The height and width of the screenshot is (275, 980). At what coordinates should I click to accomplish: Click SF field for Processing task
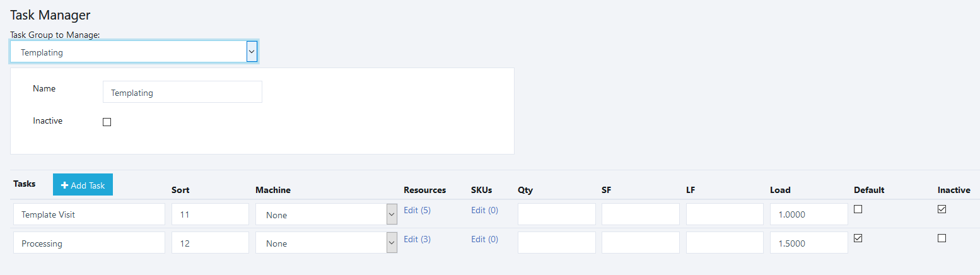[x=640, y=243]
